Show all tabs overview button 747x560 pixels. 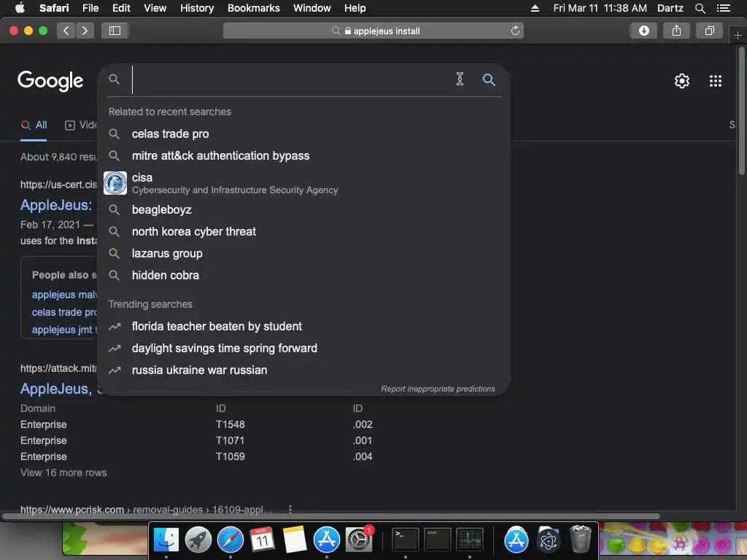709,31
